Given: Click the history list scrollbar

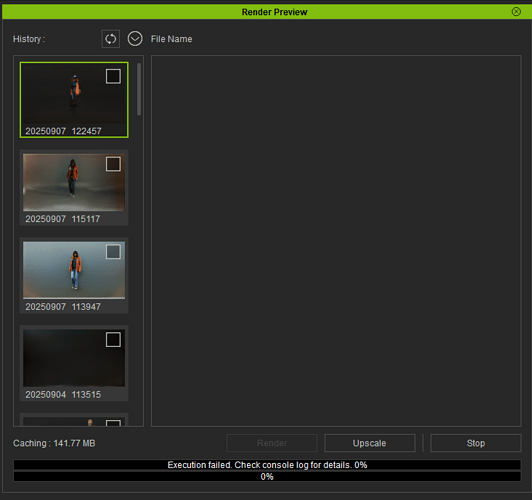Looking at the screenshot, I should (x=139, y=90).
